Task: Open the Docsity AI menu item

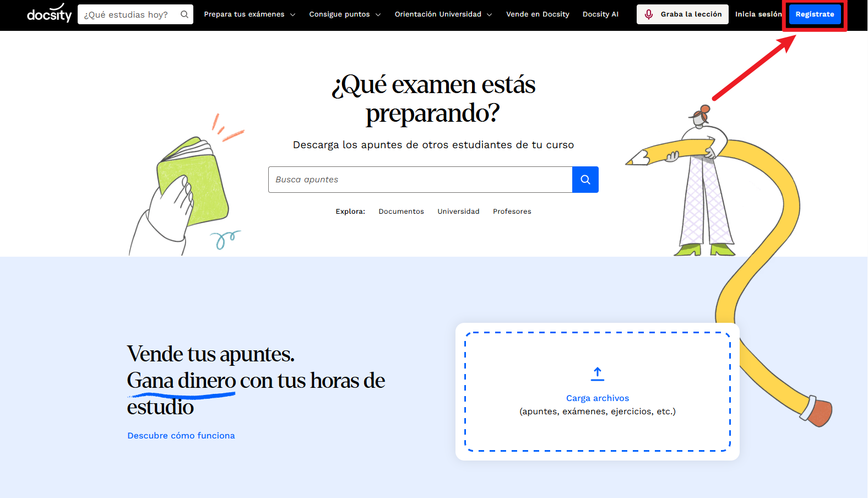Action: pos(600,14)
